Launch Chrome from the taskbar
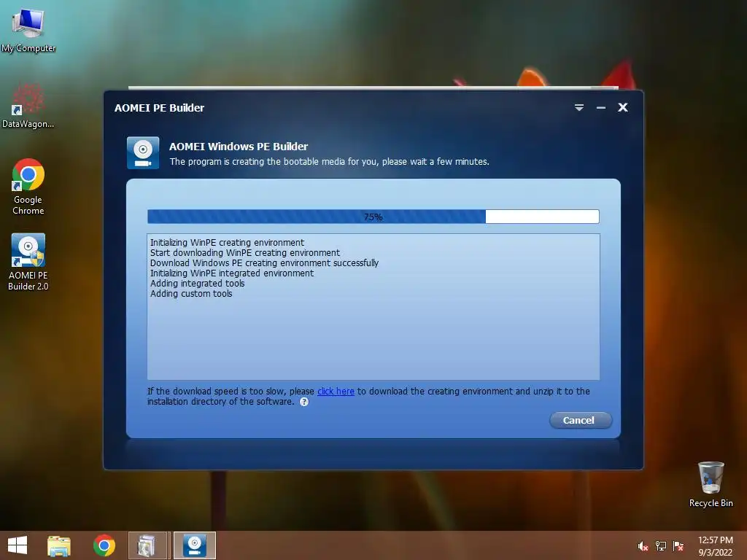The height and width of the screenshot is (560, 747). [104, 545]
